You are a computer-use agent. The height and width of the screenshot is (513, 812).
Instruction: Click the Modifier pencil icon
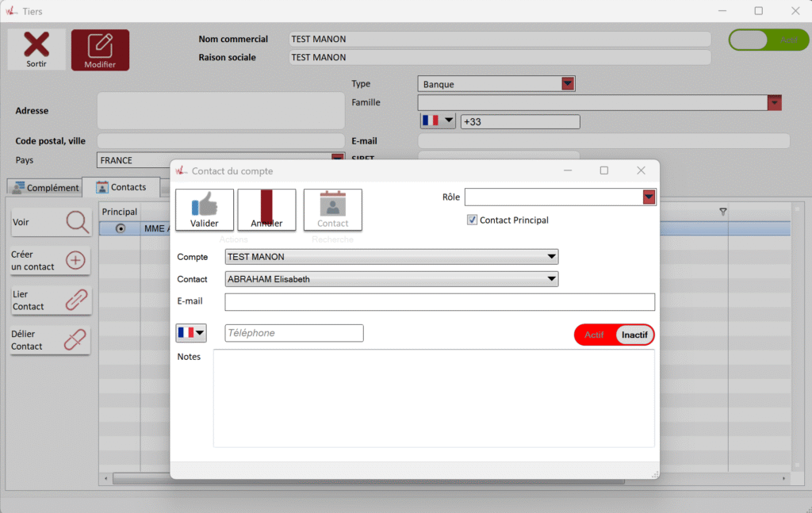coord(100,45)
